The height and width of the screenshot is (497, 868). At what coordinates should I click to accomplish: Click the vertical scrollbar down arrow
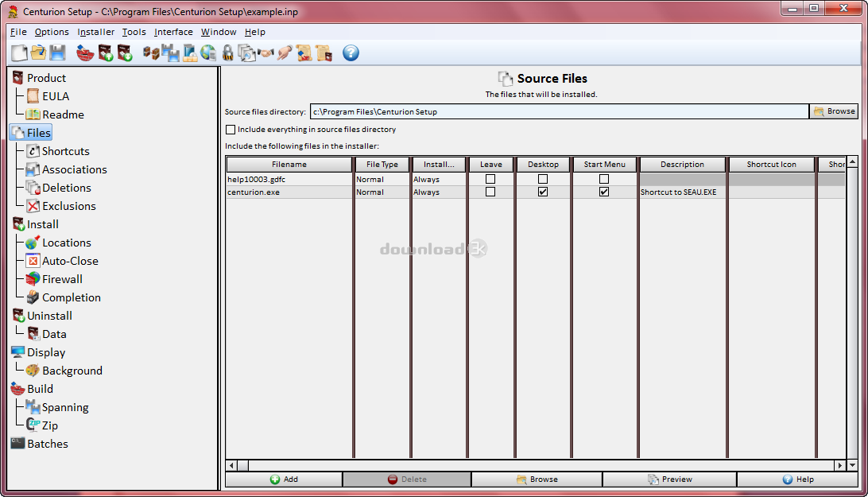852,465
